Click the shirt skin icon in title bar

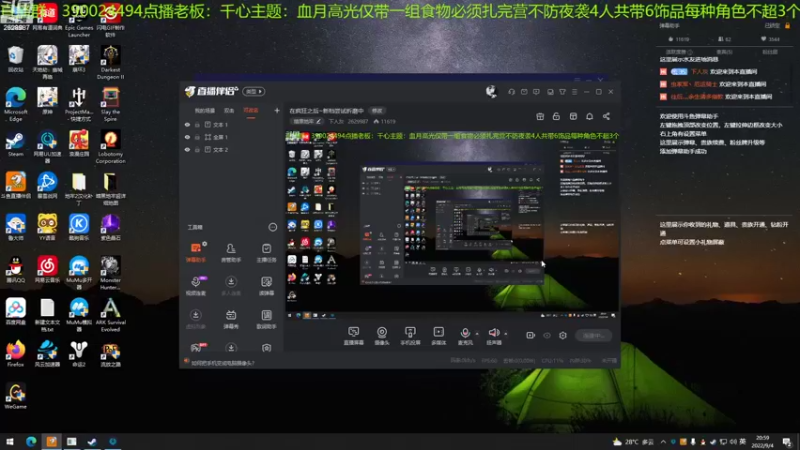(562, 92)
